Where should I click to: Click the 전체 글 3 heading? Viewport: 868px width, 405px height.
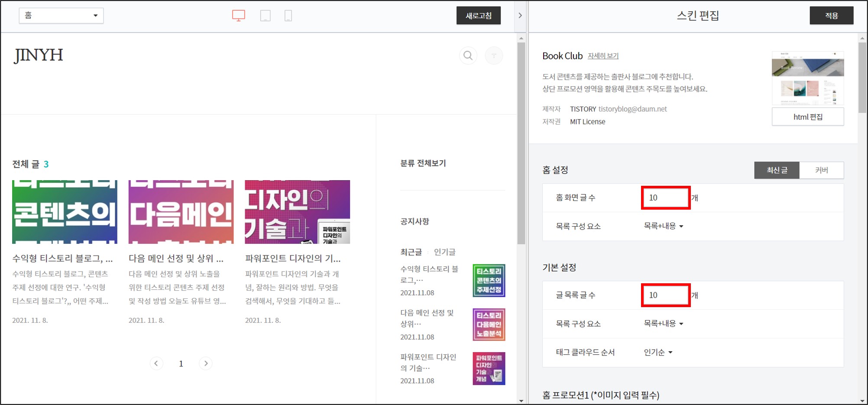point(30,164)
